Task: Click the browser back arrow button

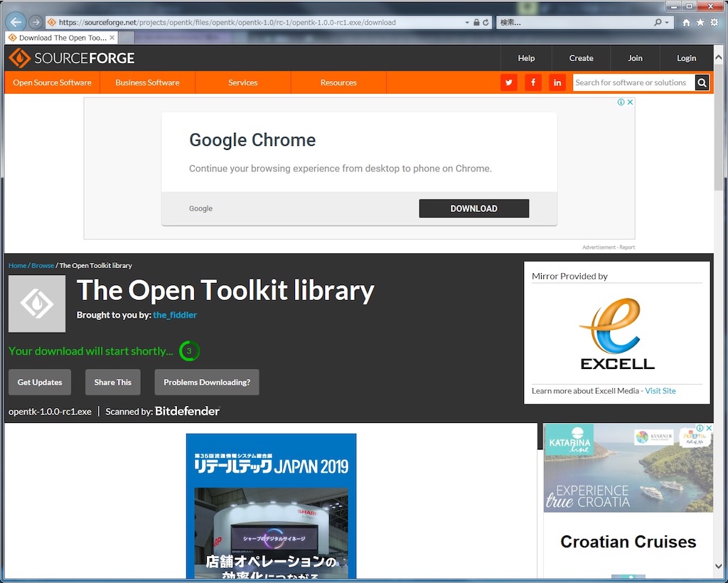Action: coord(16,22)
